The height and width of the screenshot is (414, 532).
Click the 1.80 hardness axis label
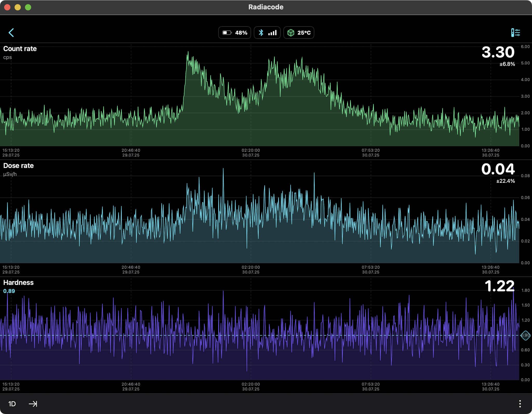[525, 290]
